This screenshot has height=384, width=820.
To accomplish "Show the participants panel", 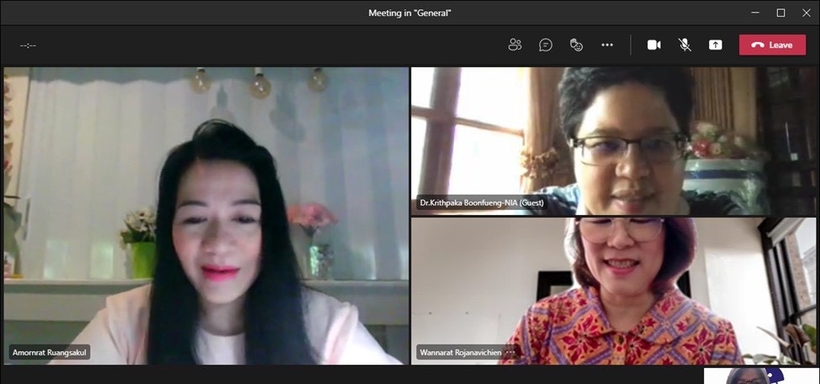I will 515,45.
